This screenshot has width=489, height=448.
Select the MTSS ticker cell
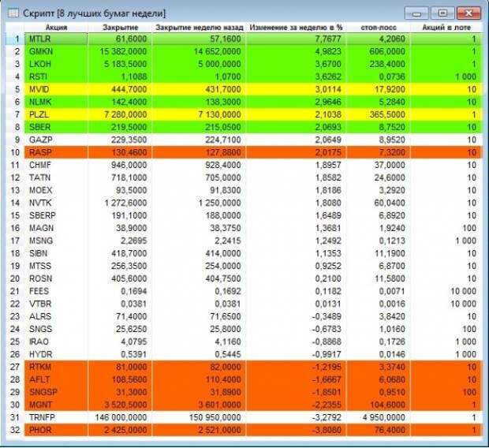tap(56, 266)
